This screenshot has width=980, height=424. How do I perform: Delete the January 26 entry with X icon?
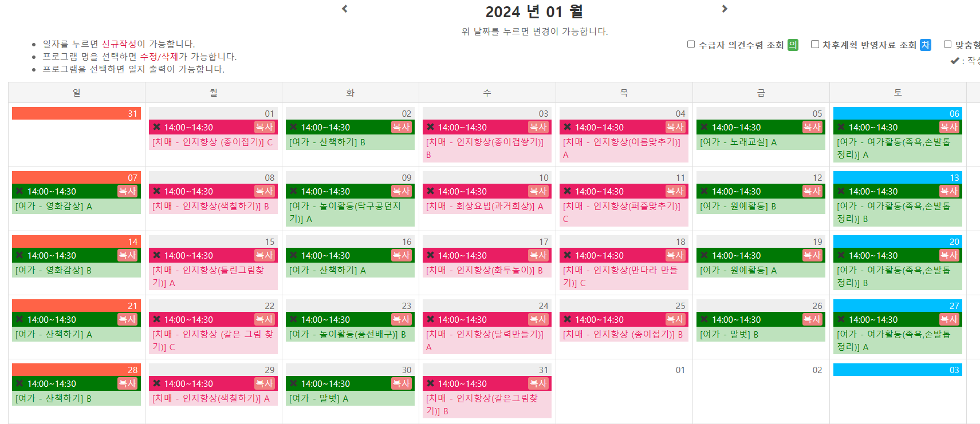pos(704,319)
